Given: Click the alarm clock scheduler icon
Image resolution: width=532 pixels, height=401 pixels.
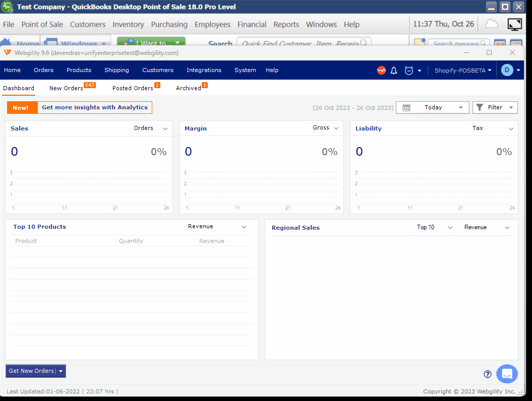Looking at the screenshot, I should point(409,71).
